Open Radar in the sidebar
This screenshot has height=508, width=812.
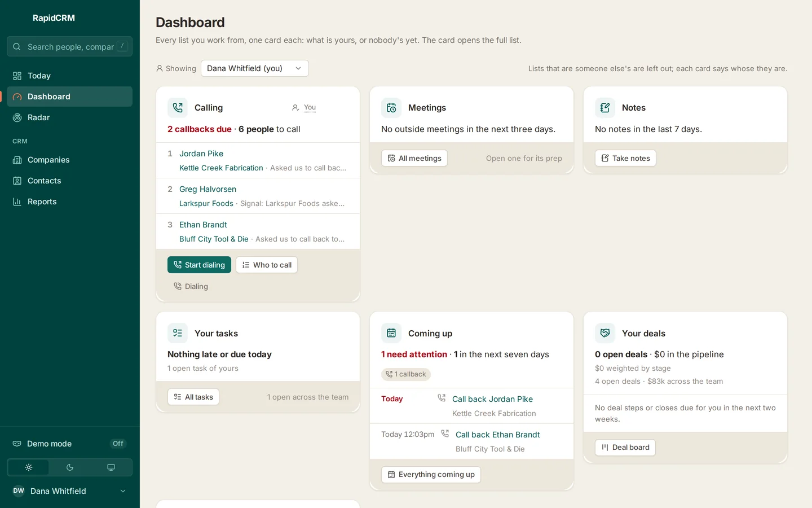point(69,117)
